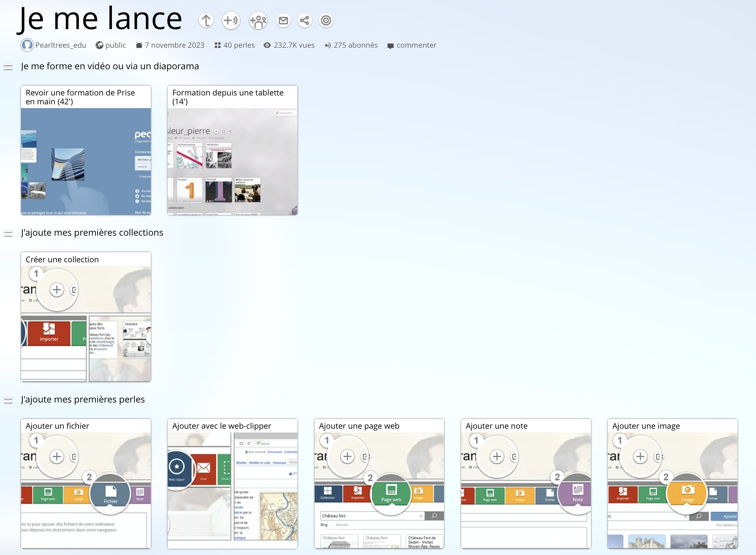Open the share icon
This screenshot has height=555, width=756.
(305, 21)
